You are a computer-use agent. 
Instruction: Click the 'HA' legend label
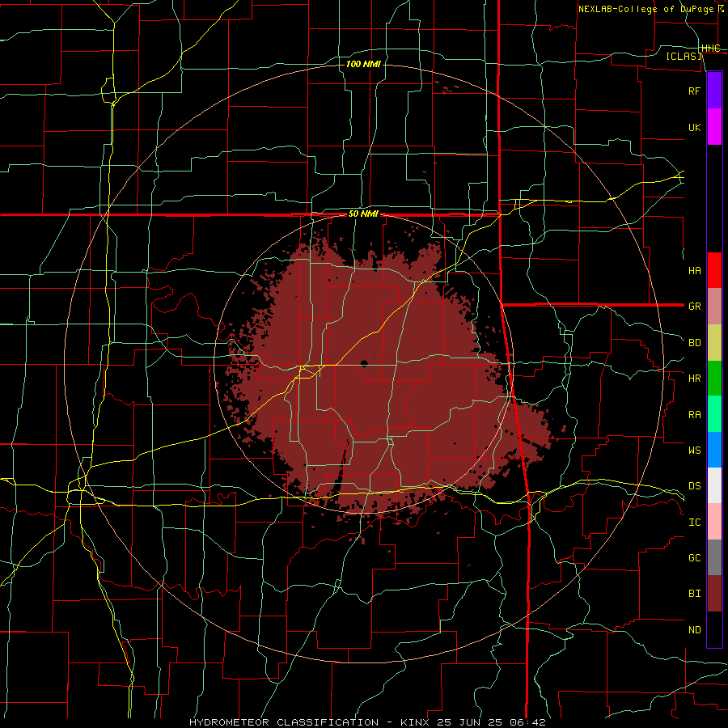click(x=694, y=271)
